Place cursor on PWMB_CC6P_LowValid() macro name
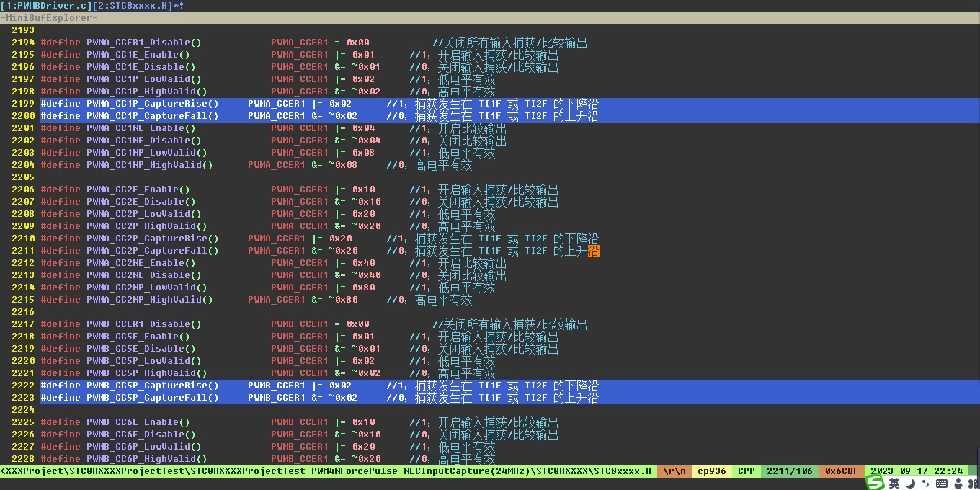 coord(144,447)
